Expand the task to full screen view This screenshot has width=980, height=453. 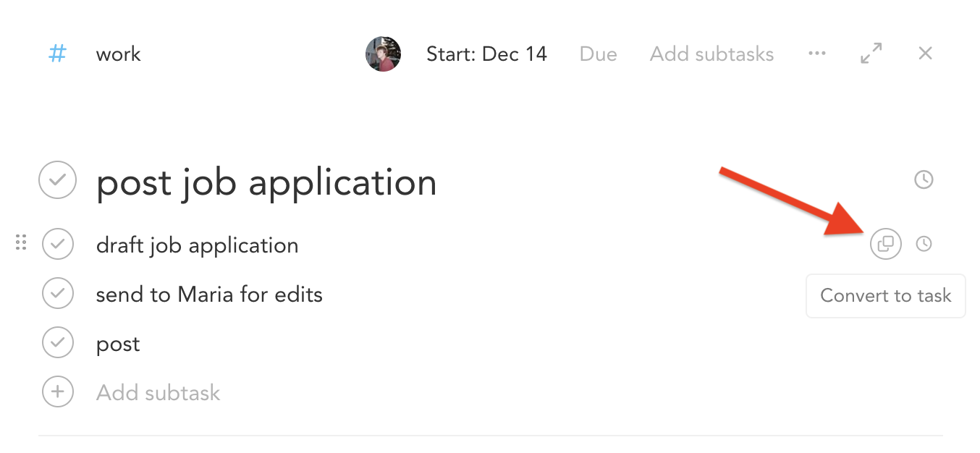click(x=871, y=53)
